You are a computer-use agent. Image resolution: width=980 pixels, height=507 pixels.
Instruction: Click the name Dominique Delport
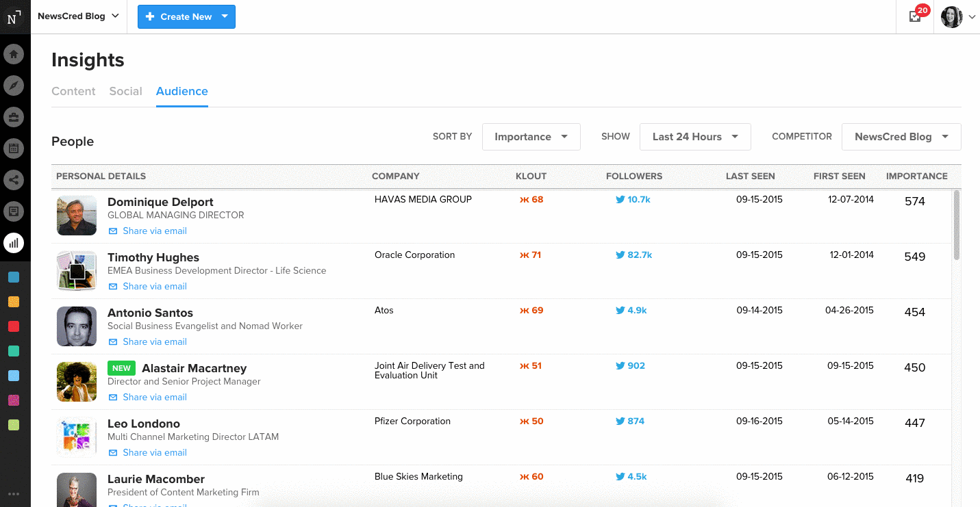160,202
